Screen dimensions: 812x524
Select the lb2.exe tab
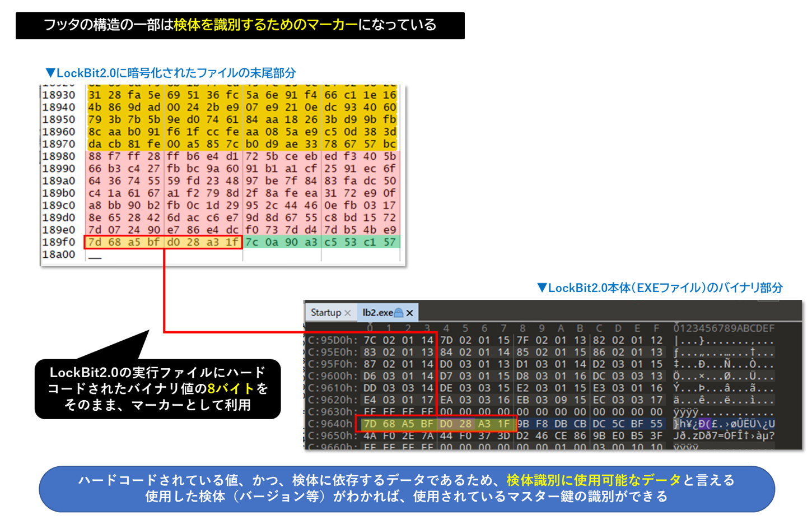377,313
